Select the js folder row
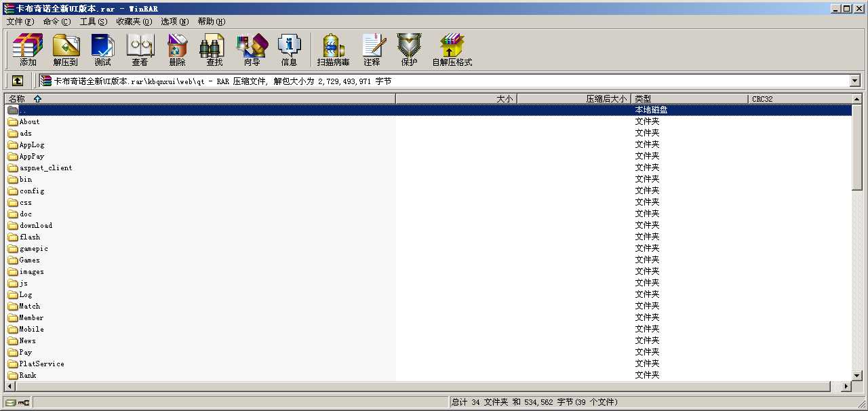868x411 pixels. point(429,283)
